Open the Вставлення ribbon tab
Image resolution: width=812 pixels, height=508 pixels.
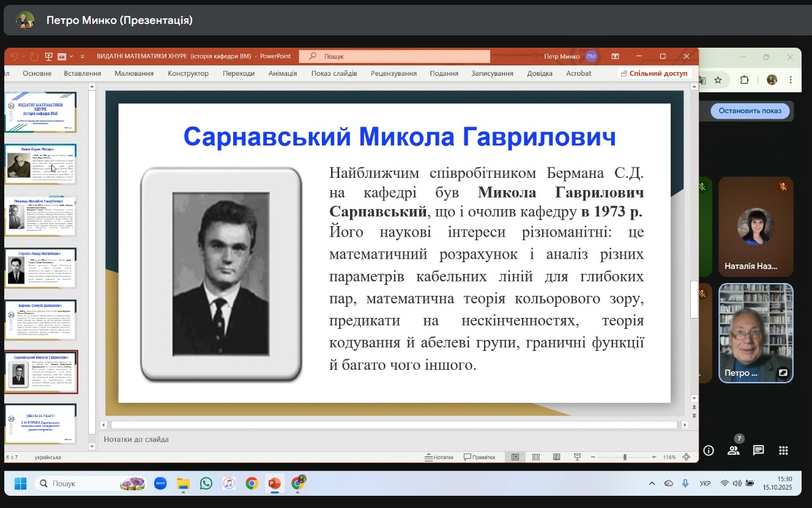[82, 73]
